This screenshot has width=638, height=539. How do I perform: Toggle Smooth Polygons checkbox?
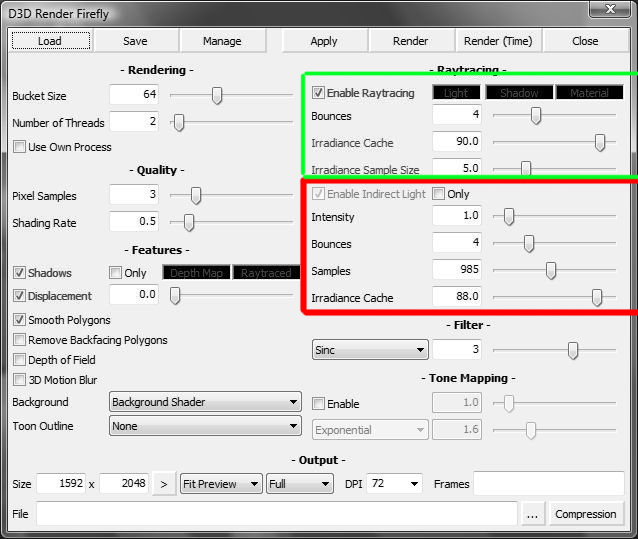point(19,320)
